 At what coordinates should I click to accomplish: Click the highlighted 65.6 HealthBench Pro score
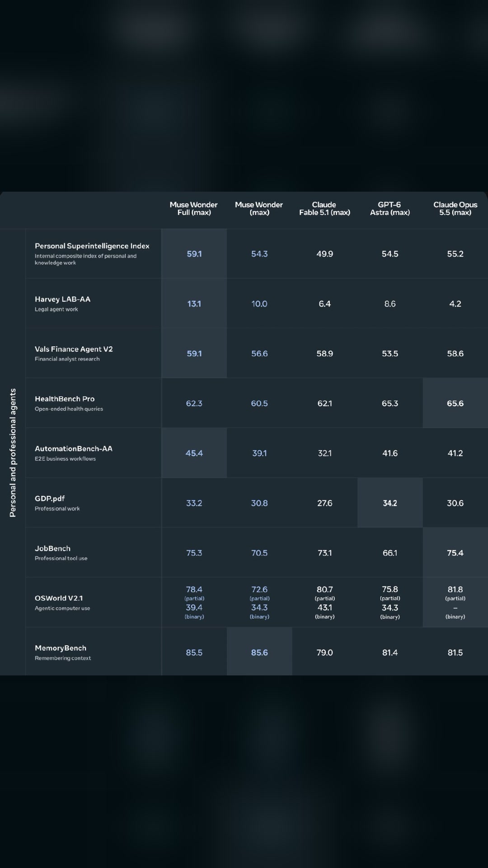pos(455,403)
